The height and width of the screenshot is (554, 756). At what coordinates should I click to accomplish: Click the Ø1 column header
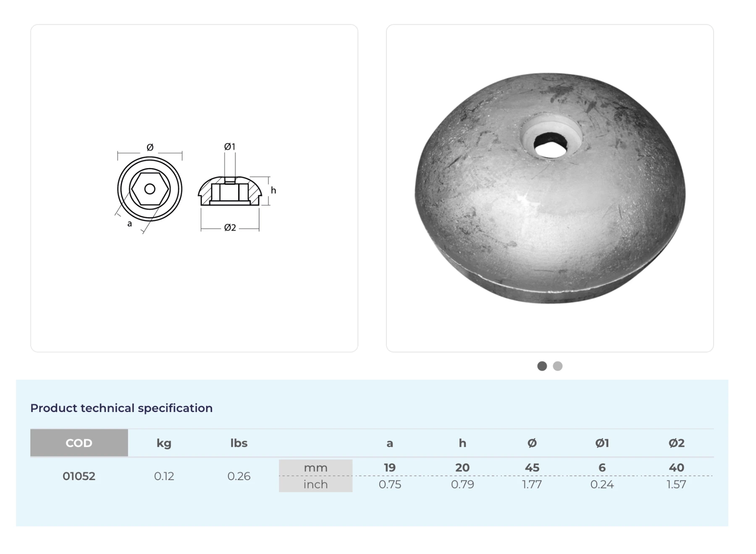[602, 443]
